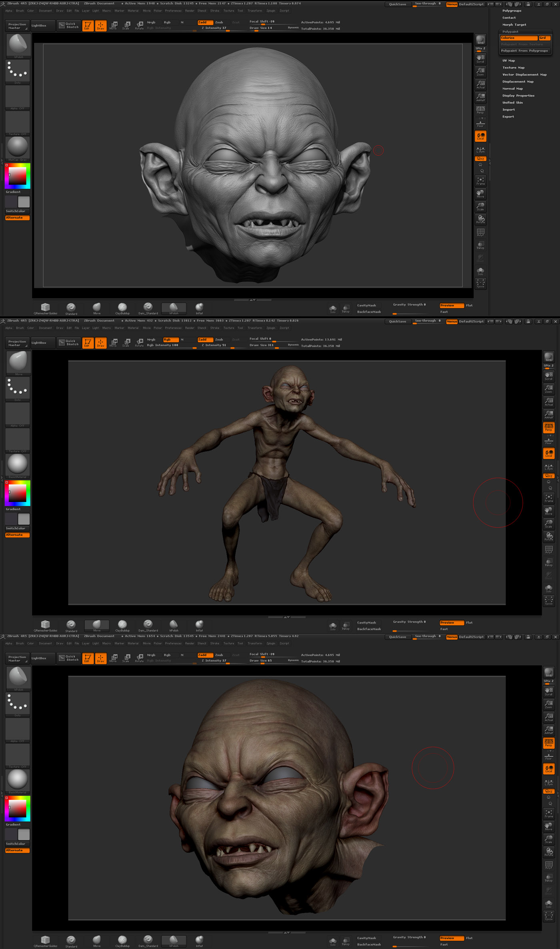Choose the Inflat brush in the colored-head window
The width and height of the screenshot is (560, 949).
(199, 941)
